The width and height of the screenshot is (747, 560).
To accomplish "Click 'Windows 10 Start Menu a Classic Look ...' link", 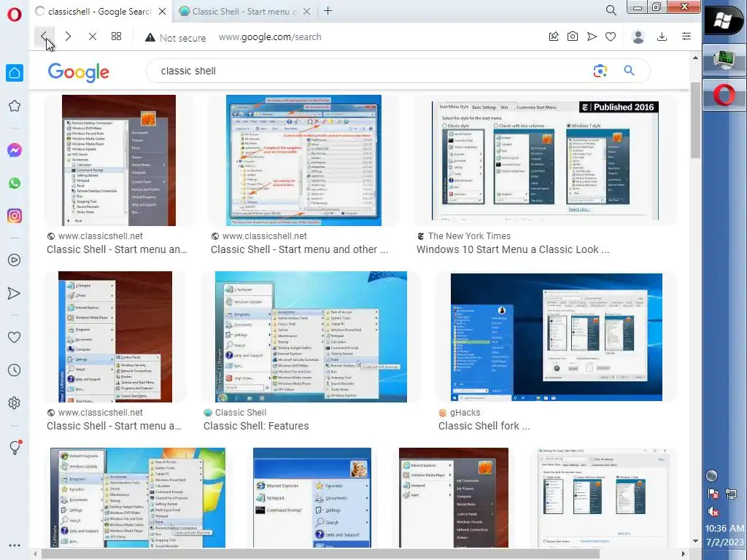I will pyautogui.click(x=513, y=249).
